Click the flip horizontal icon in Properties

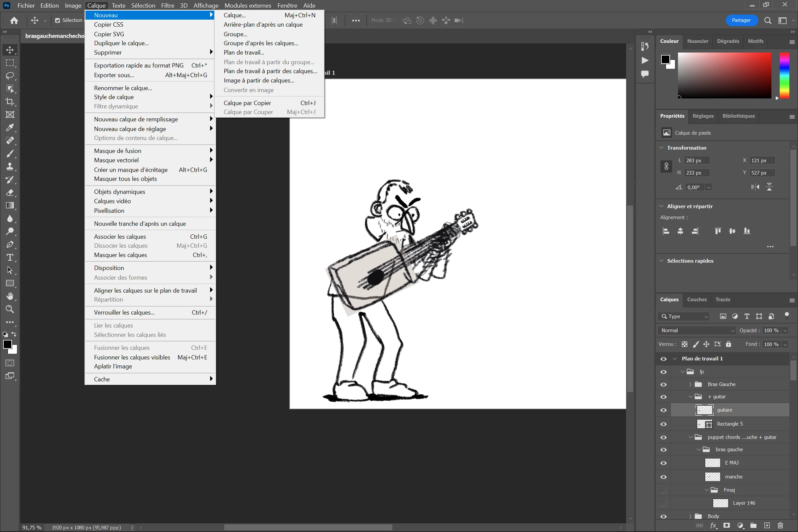tap(755, 187)
